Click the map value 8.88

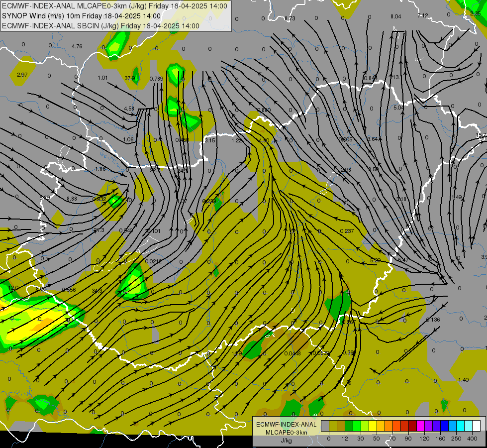[72, 199]
